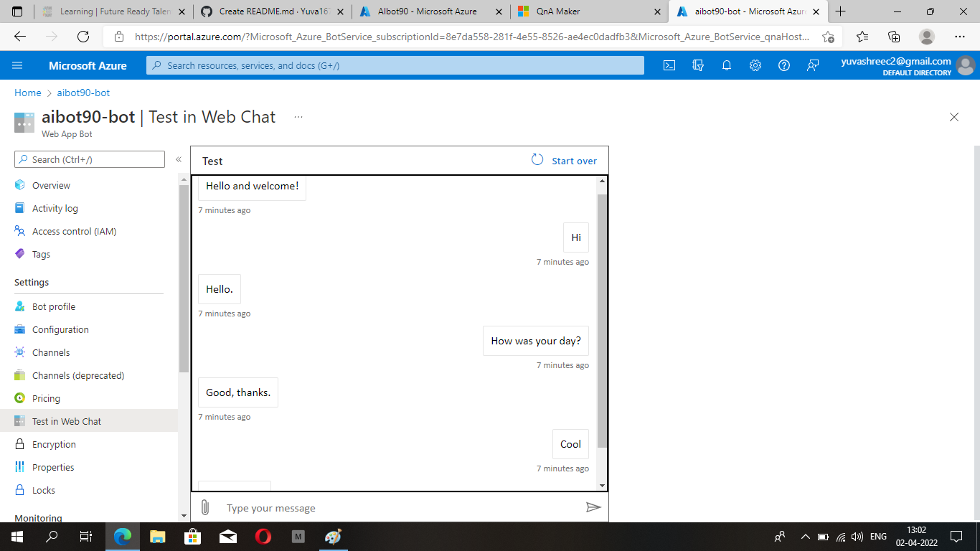
Task: Send the chat message arrow
Action: [593, 507]
